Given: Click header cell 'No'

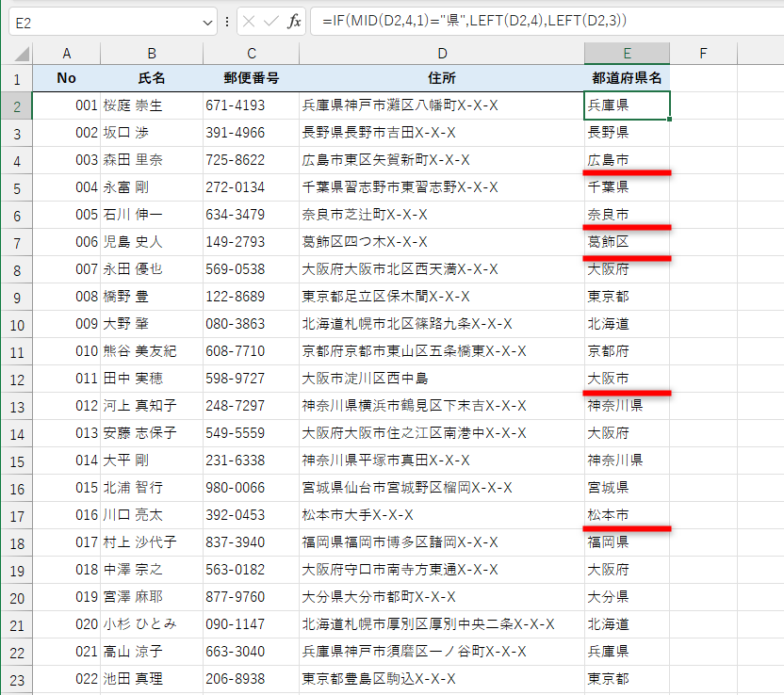Looking at the screenshot, I should [67, 78].
